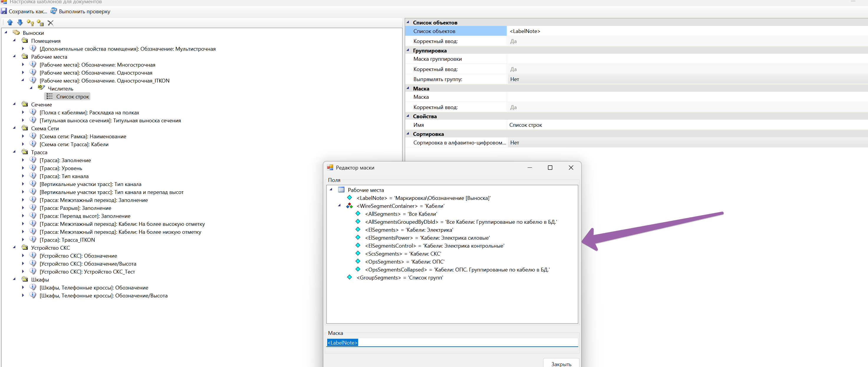Click the blue move down arrow
The image size is (868, 367).
[20, 23]
